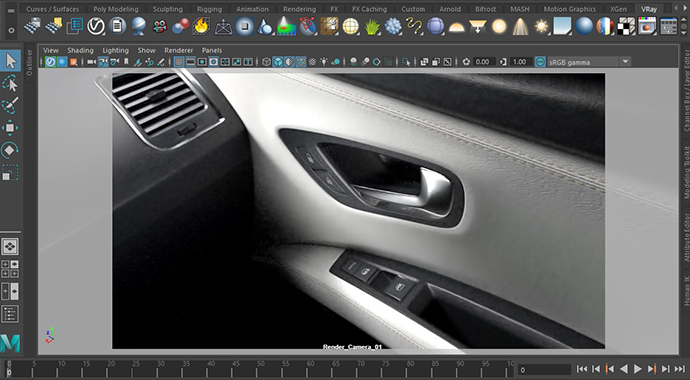Choose the Paint Selection brush tool

point(10,105)
